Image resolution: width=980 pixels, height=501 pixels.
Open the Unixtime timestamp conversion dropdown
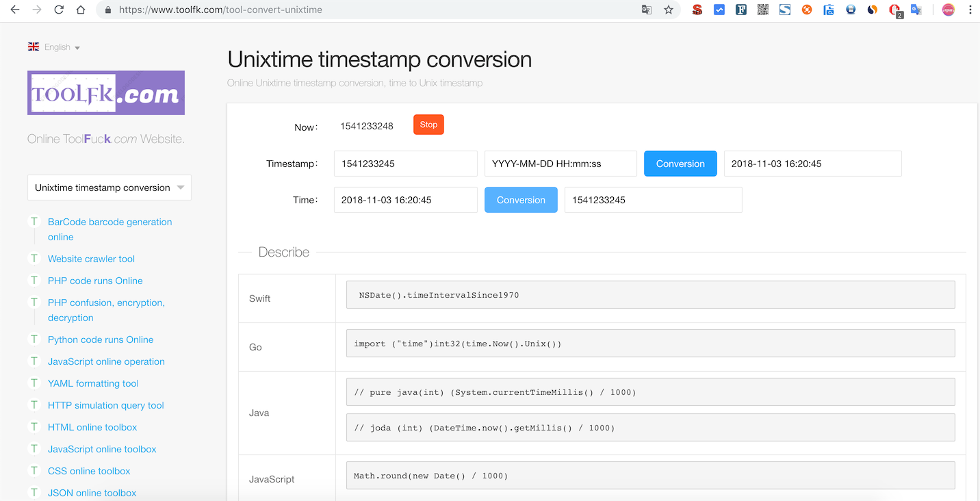(109, 187)
